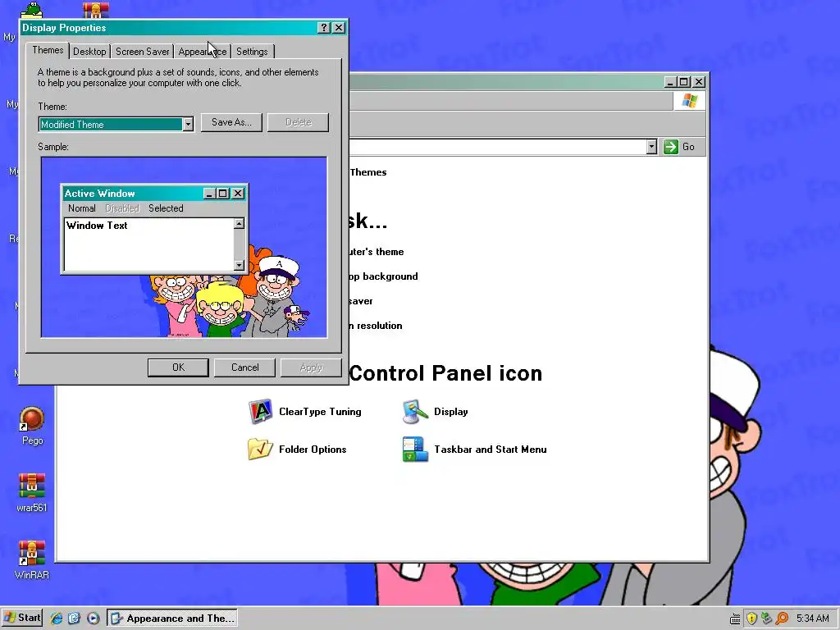Switch to the Screen Saver tab
The image size is (840, 630).
pos(143,52)
